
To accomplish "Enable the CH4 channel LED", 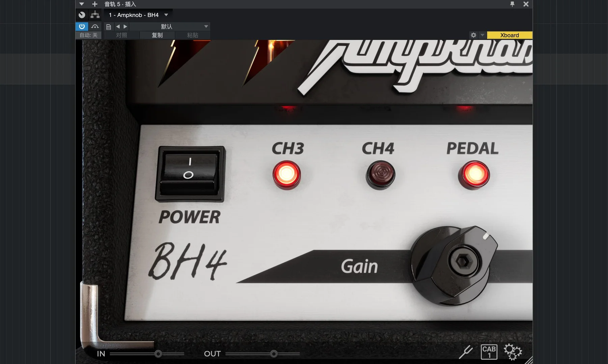I will pyautogui.click(x=380, y=174).
